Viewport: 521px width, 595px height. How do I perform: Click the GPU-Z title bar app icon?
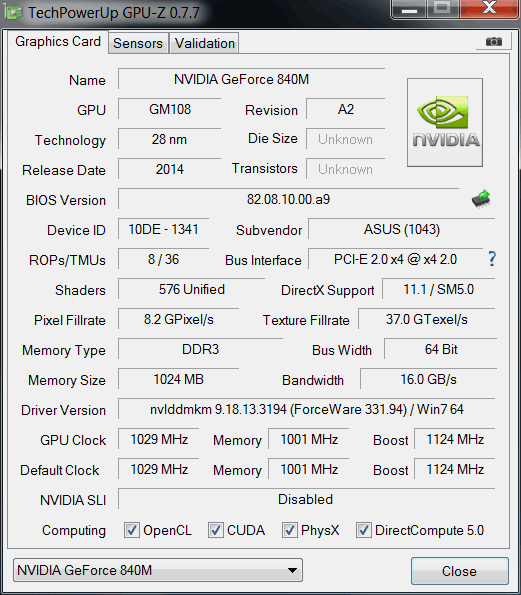pyautogui.click(x=14, y=13)
